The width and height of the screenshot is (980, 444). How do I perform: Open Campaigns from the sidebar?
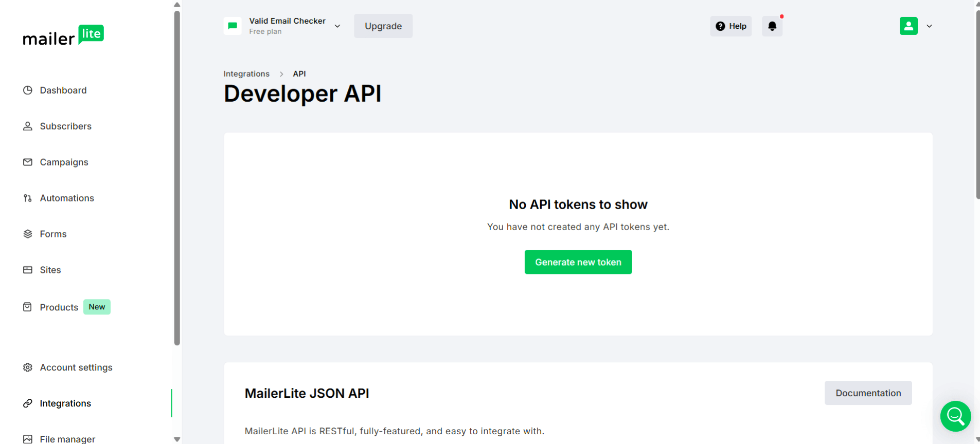[x=64, y=162]
